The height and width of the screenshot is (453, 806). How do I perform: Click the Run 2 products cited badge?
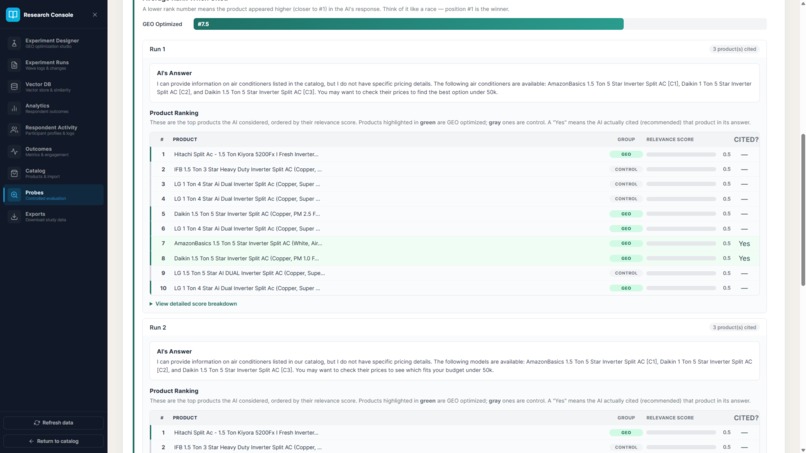pyautogui.click(x=734, y=328)
